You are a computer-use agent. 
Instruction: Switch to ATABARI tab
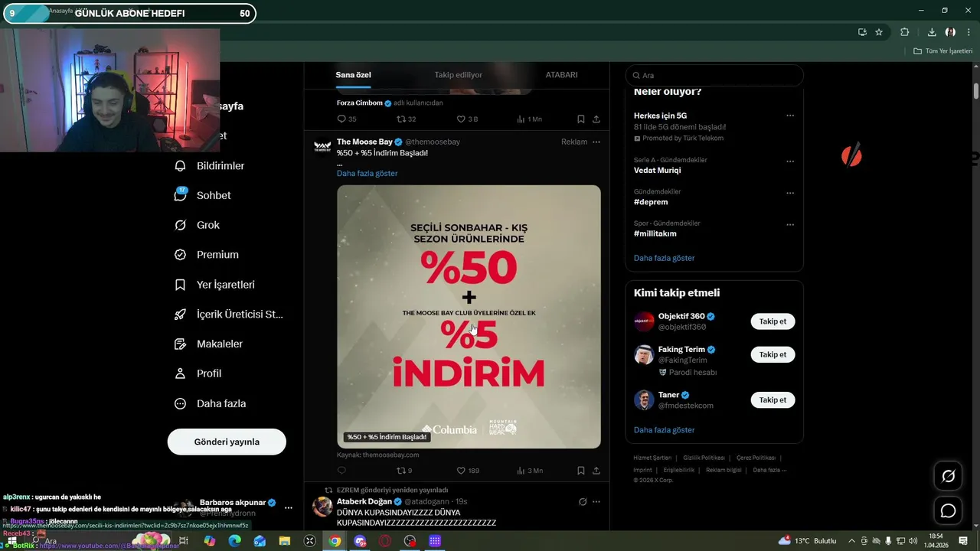[x=561, y=75]
